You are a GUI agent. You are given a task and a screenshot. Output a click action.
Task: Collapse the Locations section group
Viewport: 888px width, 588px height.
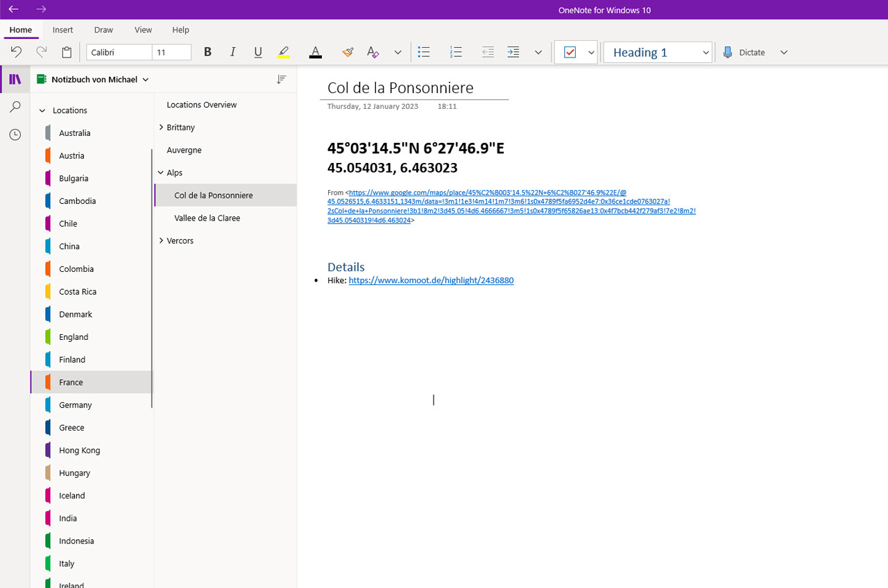42,110
